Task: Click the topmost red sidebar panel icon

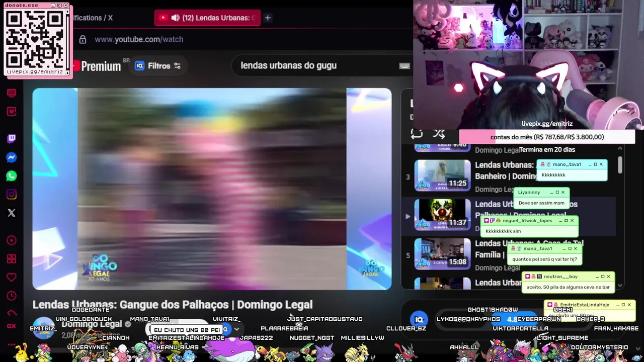Action: [12, 93]
